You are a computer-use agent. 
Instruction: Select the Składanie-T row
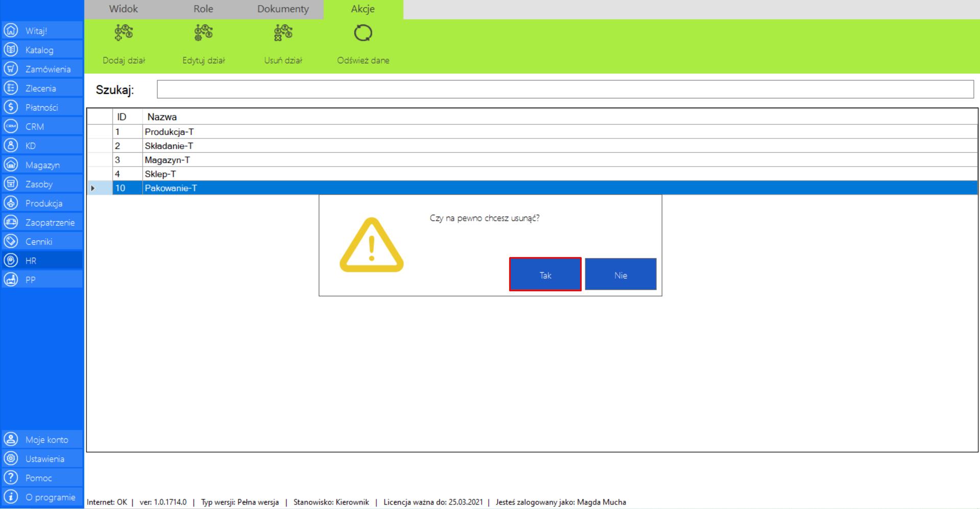point(532,146)
